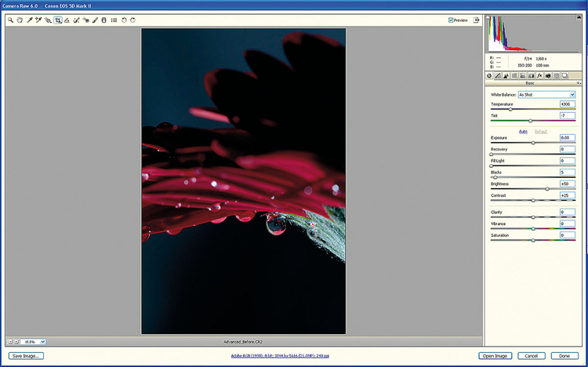Click the Tint slider handle
Viewport: 588px width, 367px height.
tap(530, 121)
